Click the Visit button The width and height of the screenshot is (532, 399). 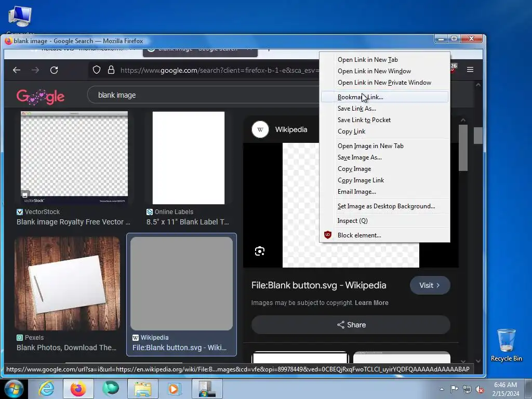pos(430,285)
